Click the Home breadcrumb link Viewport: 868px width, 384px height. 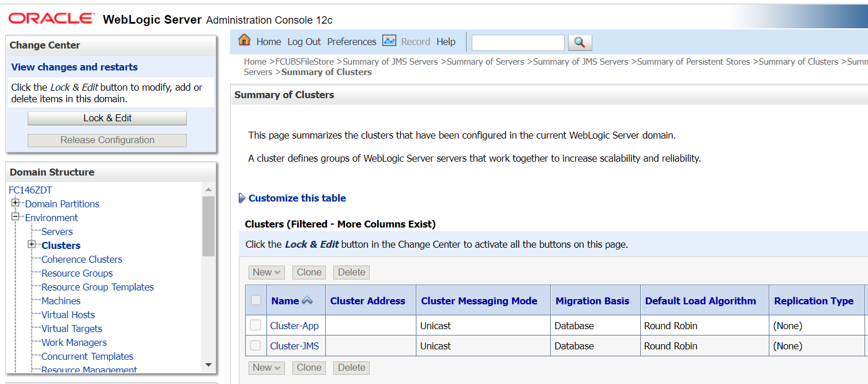(x=255, y=62)
